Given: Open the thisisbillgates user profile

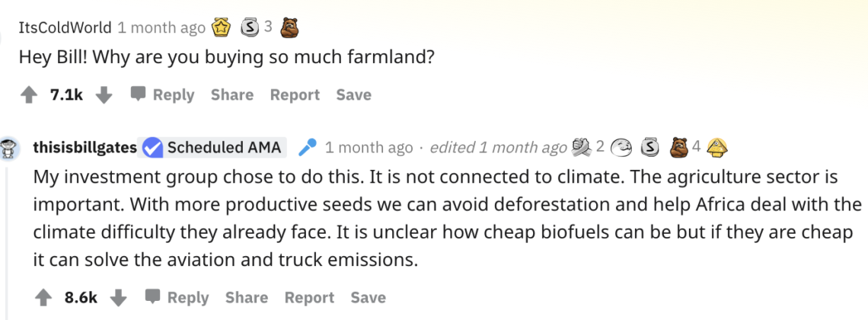Looking at the screenshot, I should tap(85, 147).
